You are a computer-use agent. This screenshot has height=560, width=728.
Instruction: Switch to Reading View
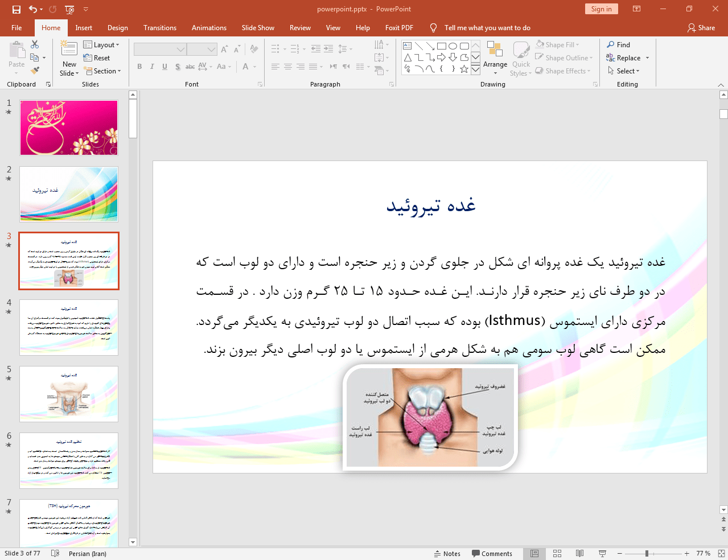coord(579,554)
